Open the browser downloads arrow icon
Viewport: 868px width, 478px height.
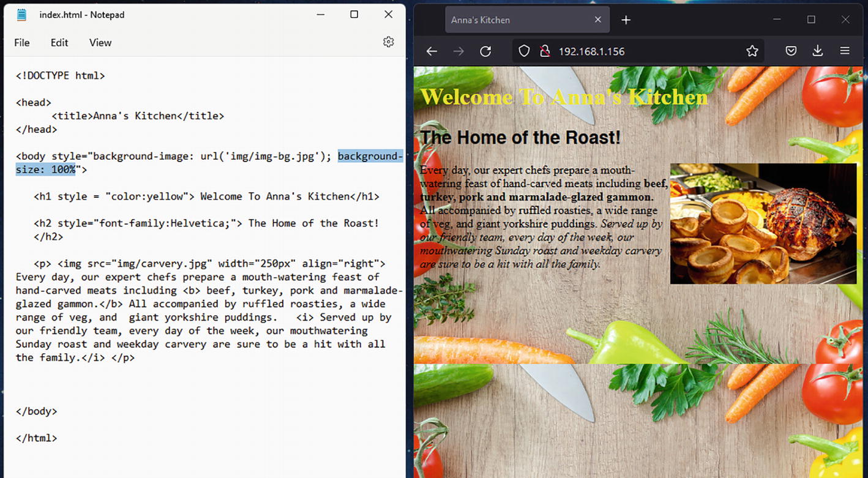coord(817,51)
